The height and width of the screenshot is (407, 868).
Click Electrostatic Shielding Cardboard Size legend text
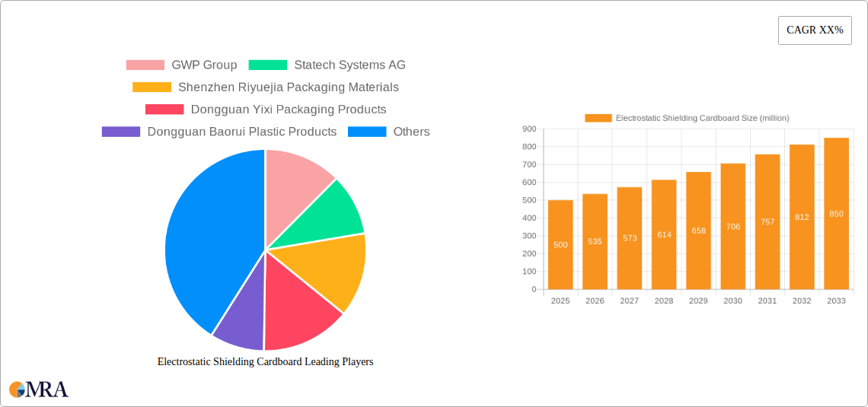703,118
